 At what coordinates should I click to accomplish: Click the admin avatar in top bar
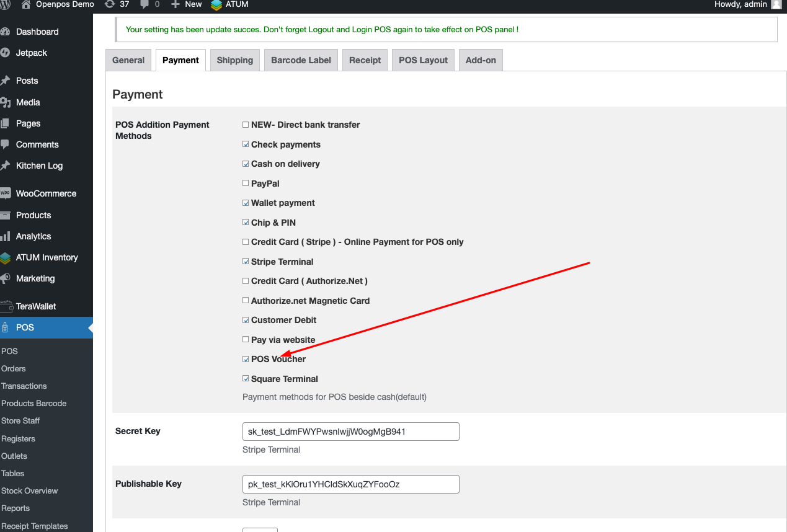point(776,4)
